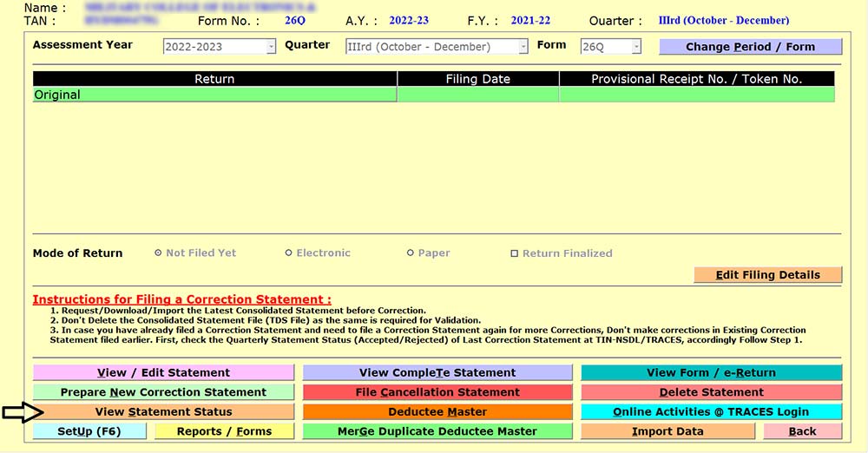Start Prepare New Correction Statement
The image size is (868, 453).
(x=163, y=392)
